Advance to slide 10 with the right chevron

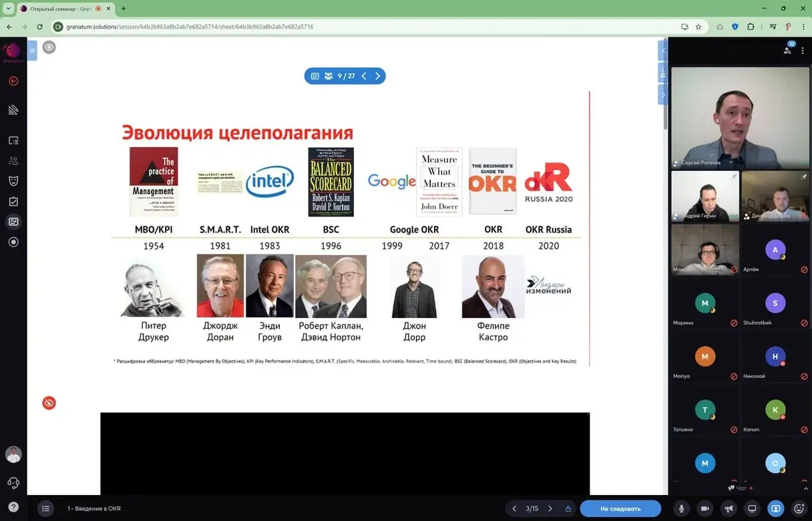pyautogui.click(x=377, y=75)
